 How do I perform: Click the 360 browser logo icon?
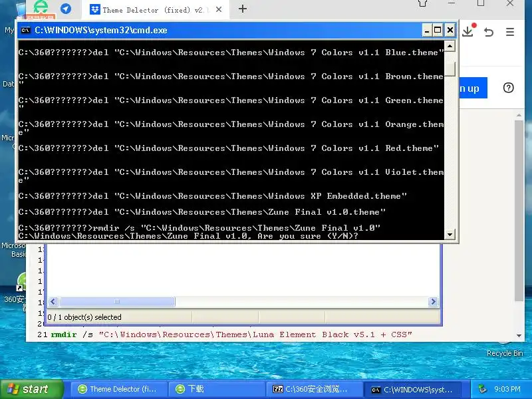coord(41,7)
